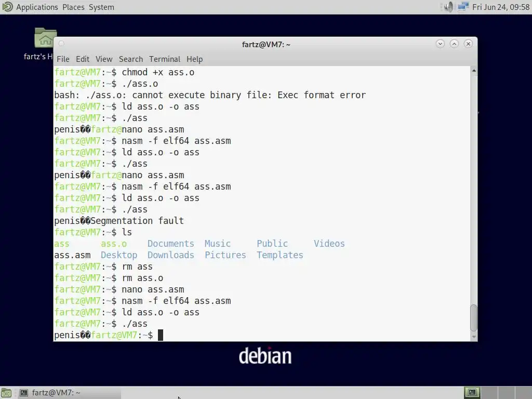
Task: Close the terminal window
Action: [x=468, y=44]
